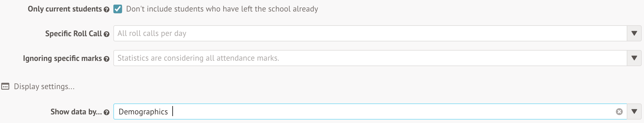644x123 pixels.
Task: Click the Specific Roll Call label
Action: click(x=73, y=34)
